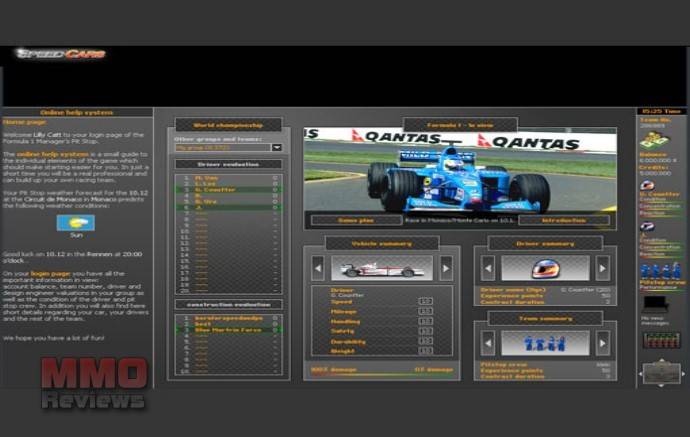Click the previous arrow in Vehicle summary

(317, 267)
